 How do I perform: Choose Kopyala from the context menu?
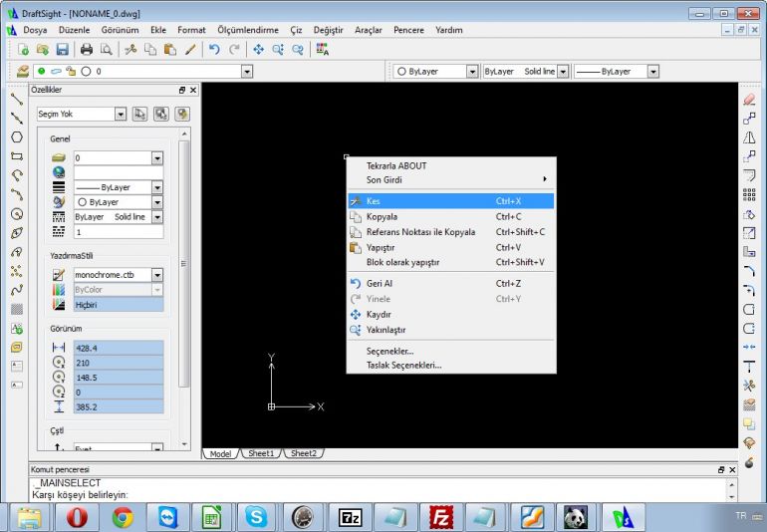coord(383,216)
